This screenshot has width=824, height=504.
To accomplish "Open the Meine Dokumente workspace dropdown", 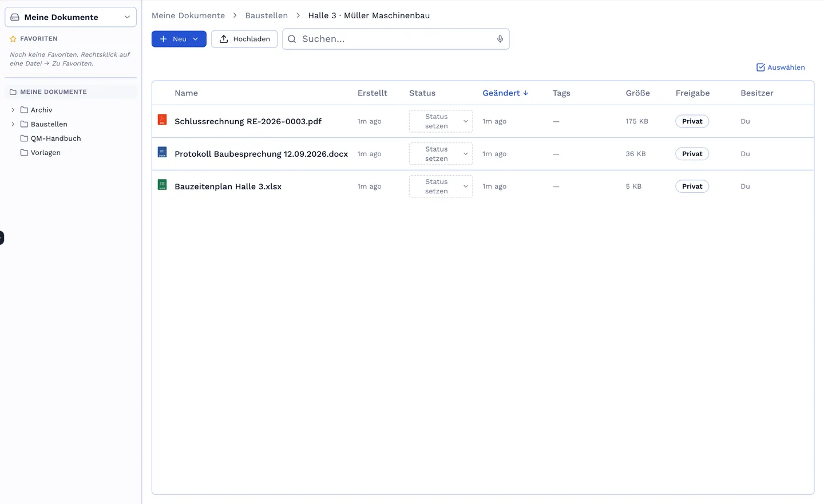I will click(71, 17).
